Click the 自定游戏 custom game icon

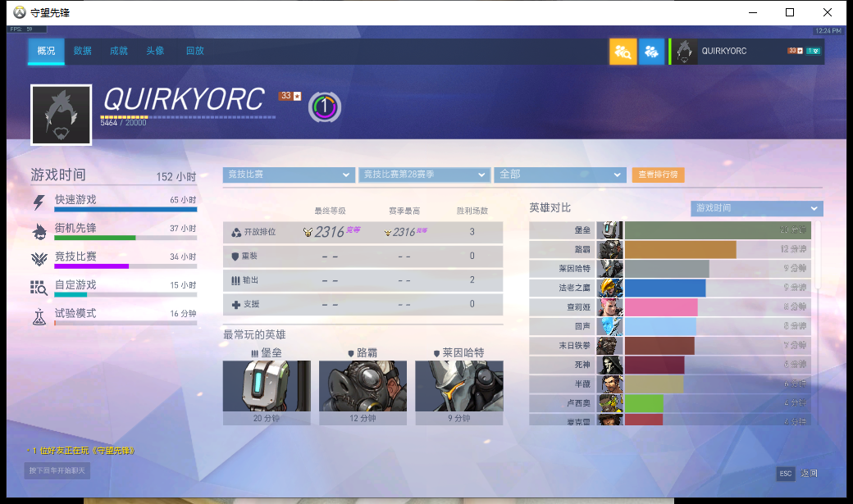(x=39, y=288)
